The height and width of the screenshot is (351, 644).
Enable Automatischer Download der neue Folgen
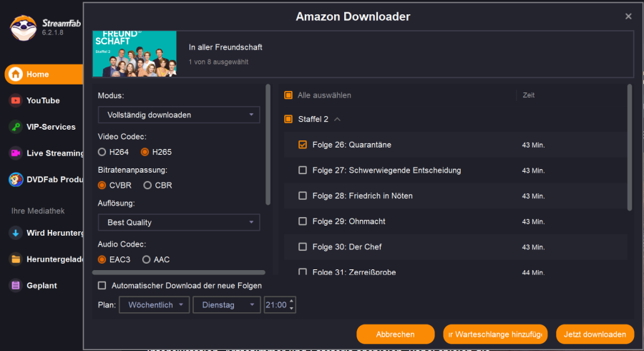(102, 285)
